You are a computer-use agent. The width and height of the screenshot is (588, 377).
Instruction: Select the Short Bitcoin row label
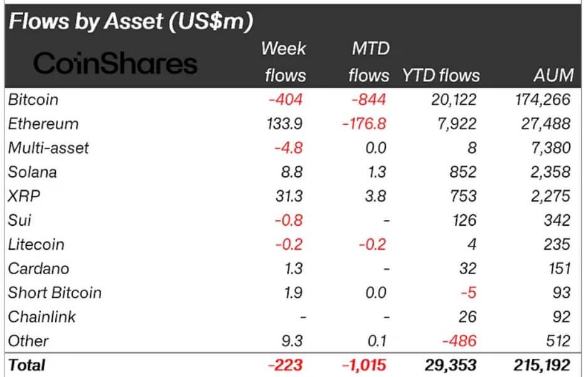click(x=55, y=293)
